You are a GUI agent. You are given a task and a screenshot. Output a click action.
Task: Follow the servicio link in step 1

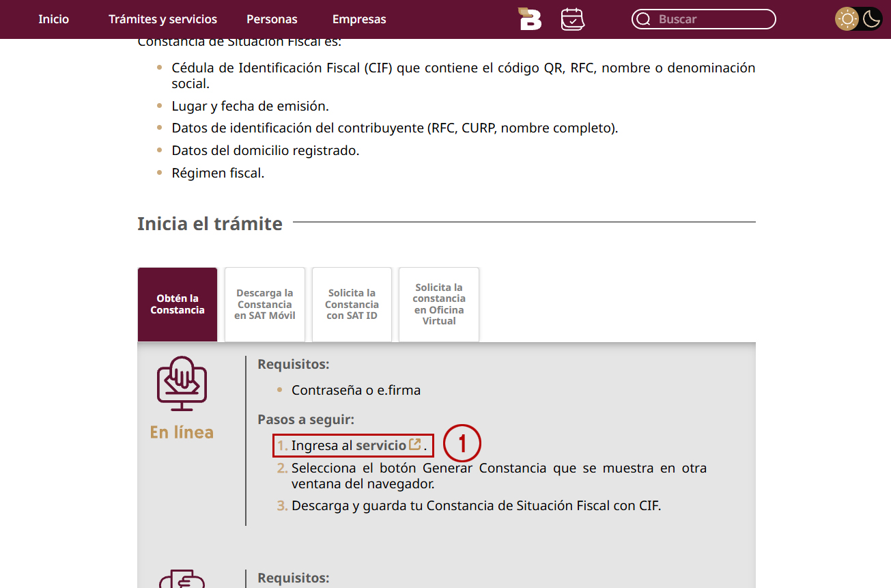pos(388,445)
